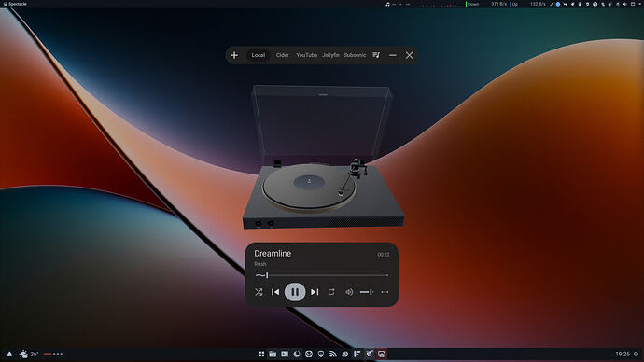644x362 pixels.
Task: Switch to the Cider source tab
Action: click(282, 55)
